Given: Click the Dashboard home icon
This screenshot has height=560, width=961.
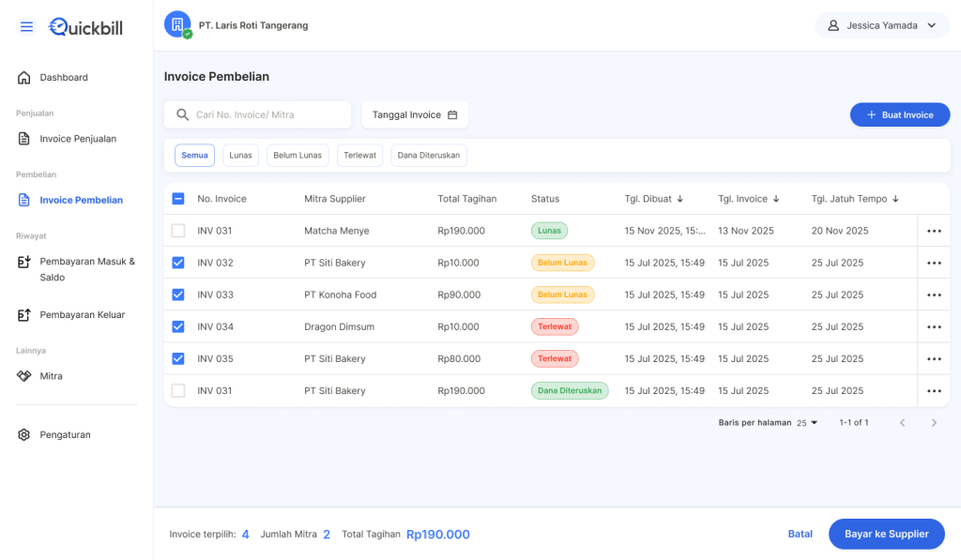Looking at the screenshot, I should tap(24, 78).
